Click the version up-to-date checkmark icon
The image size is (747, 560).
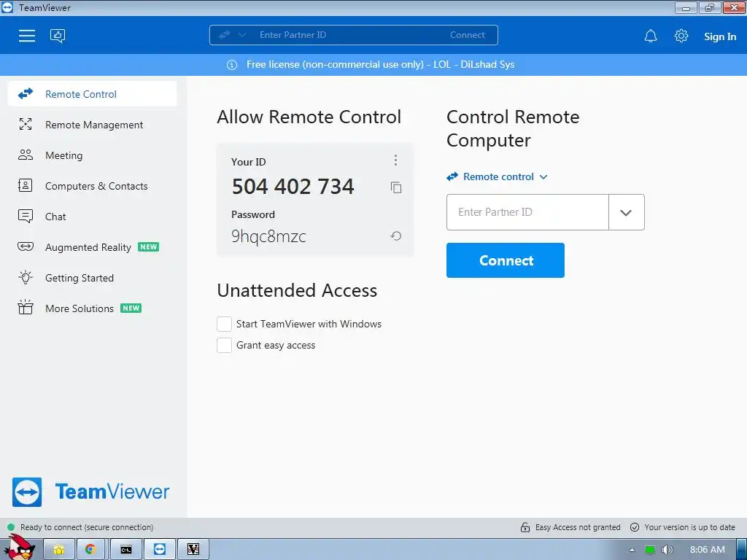635,527
